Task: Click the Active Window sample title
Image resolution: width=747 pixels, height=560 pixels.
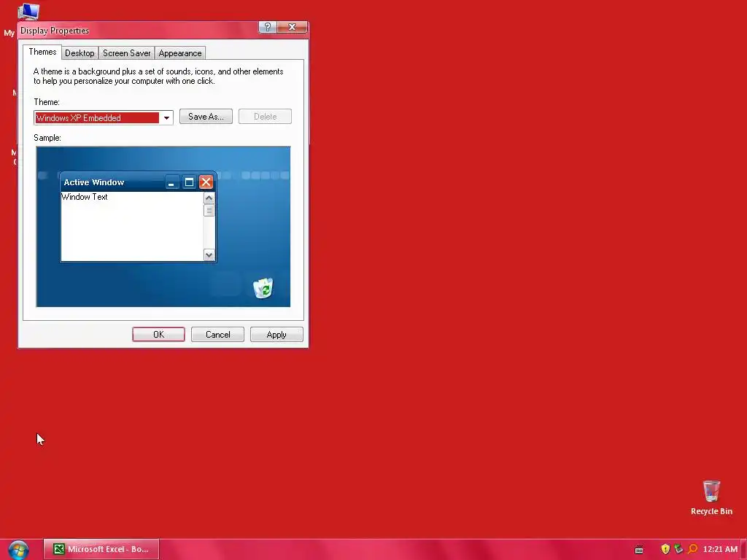Action: (x=94, y=182)
